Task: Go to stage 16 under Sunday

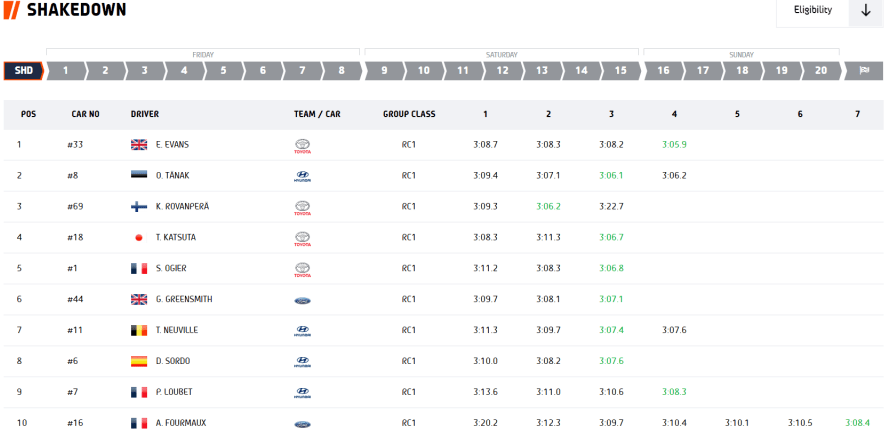Action: (x=663, y=71)
